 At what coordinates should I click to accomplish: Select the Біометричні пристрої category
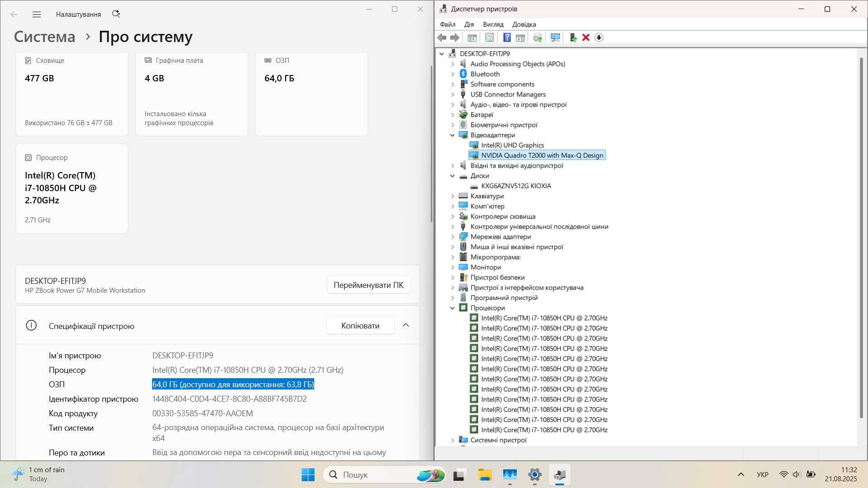(504, 125)
